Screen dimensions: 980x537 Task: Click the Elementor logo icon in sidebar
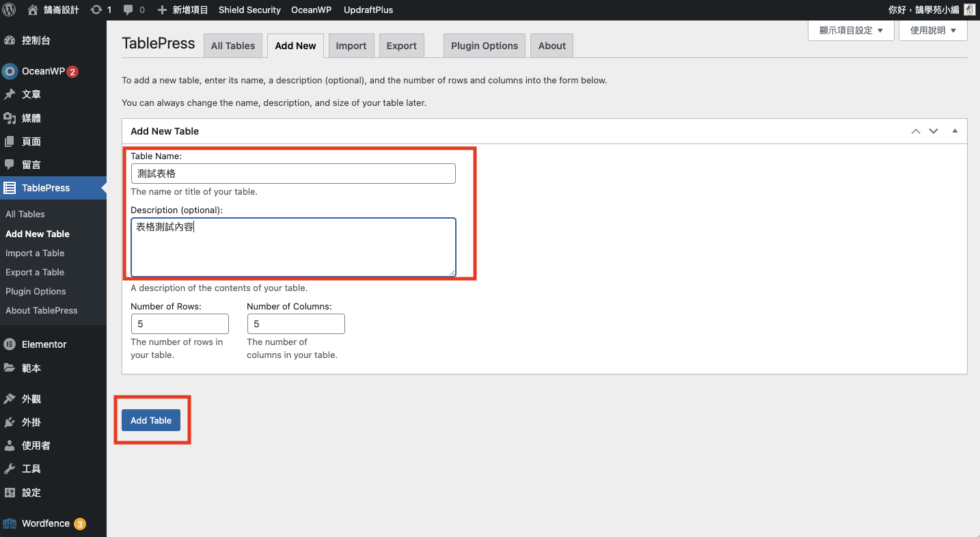[10, 344]
